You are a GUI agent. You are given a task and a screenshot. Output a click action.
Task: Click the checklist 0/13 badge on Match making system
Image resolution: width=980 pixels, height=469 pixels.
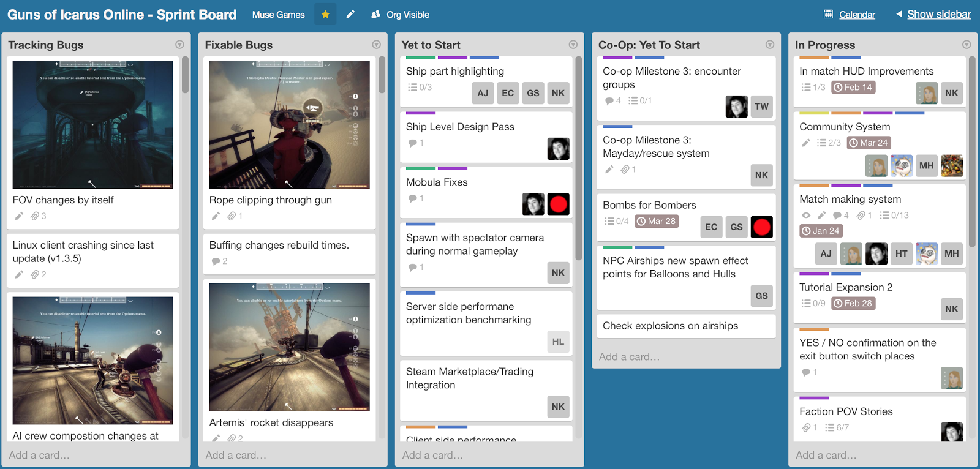pyautogui.click(x=894, y=215)
